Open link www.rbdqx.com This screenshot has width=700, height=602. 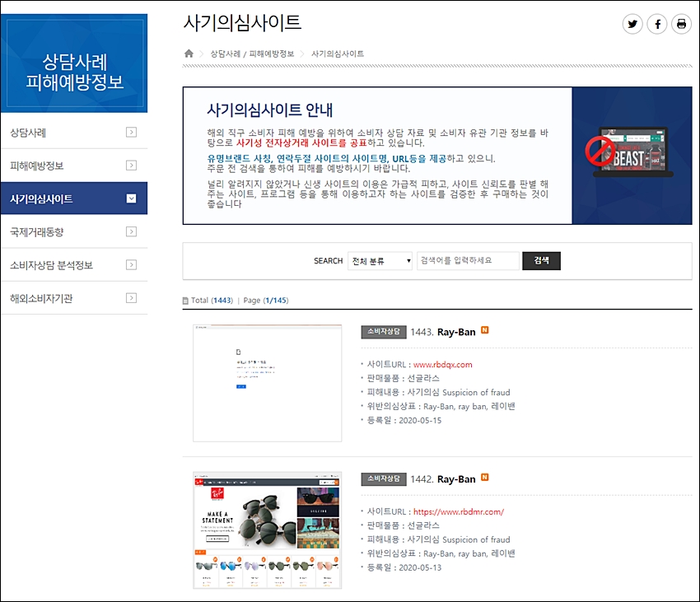[443, 365]
